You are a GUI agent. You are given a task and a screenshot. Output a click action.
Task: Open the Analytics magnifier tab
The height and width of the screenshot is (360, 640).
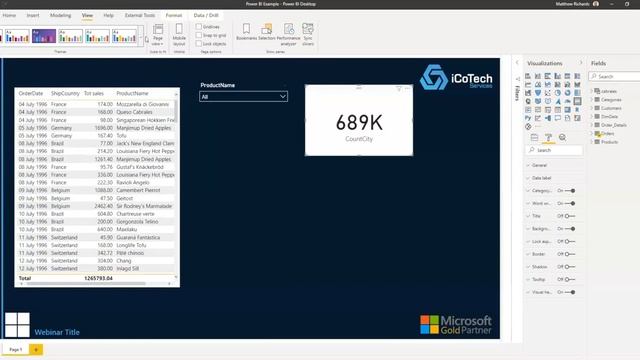(x=562, y=138)
